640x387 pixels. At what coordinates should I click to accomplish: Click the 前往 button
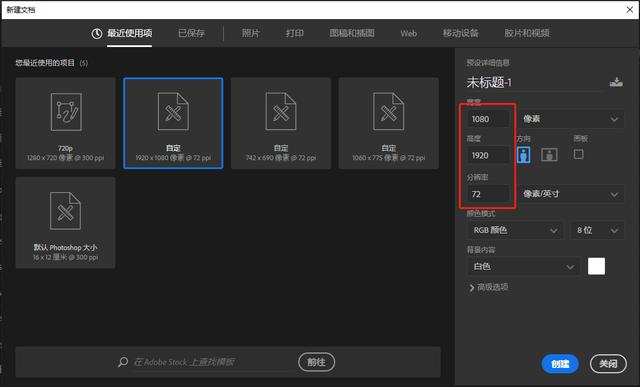(x=316, y=362)
